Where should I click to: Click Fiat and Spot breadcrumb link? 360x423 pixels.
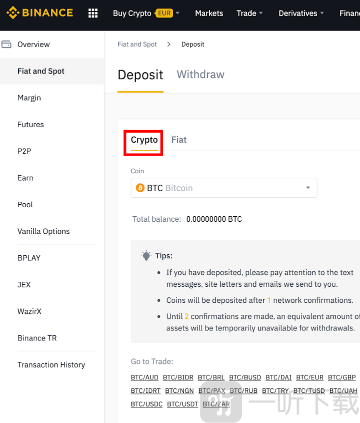click(137, 44)
